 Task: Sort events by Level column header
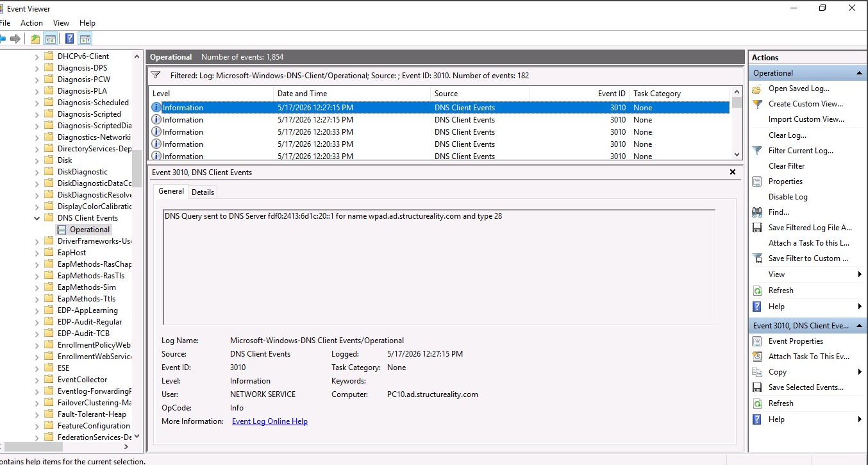click(211, 94)
